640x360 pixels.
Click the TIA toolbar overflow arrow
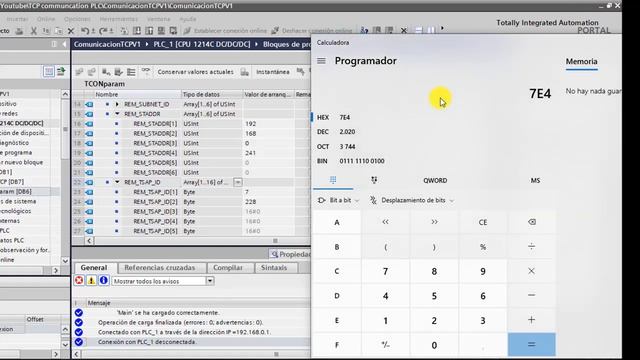[x=442, y=29]
